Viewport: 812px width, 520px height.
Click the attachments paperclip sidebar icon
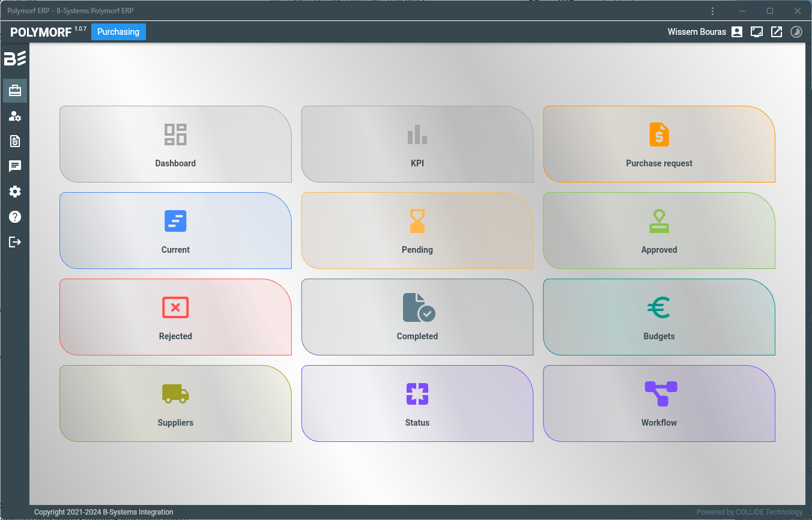pos(15,141)
